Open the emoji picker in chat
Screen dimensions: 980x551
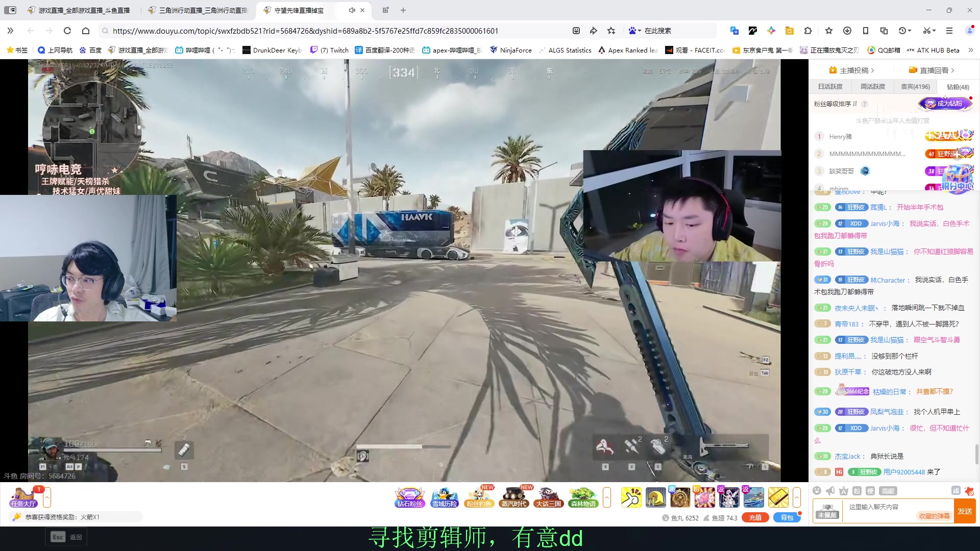[x=817, y=491]
